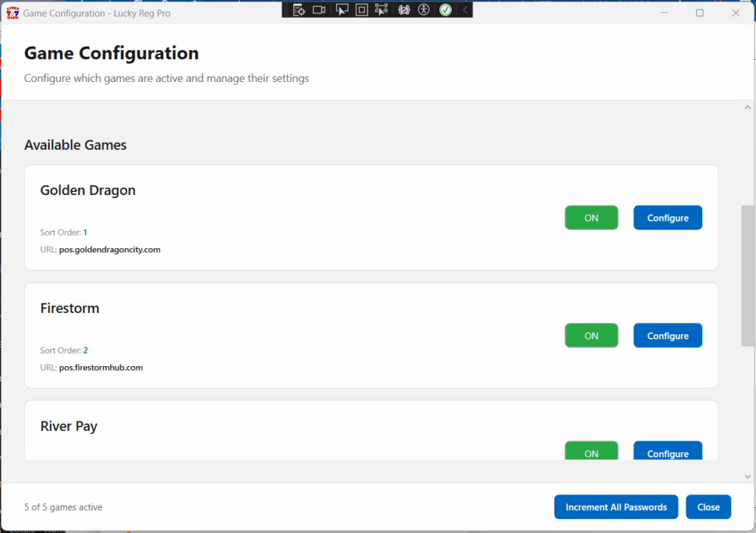Image resolution: width=756 pixels, height=533 pixels.
Task: Close the Game Configuration dialog via the Close button
Action: tap(708, 507)
